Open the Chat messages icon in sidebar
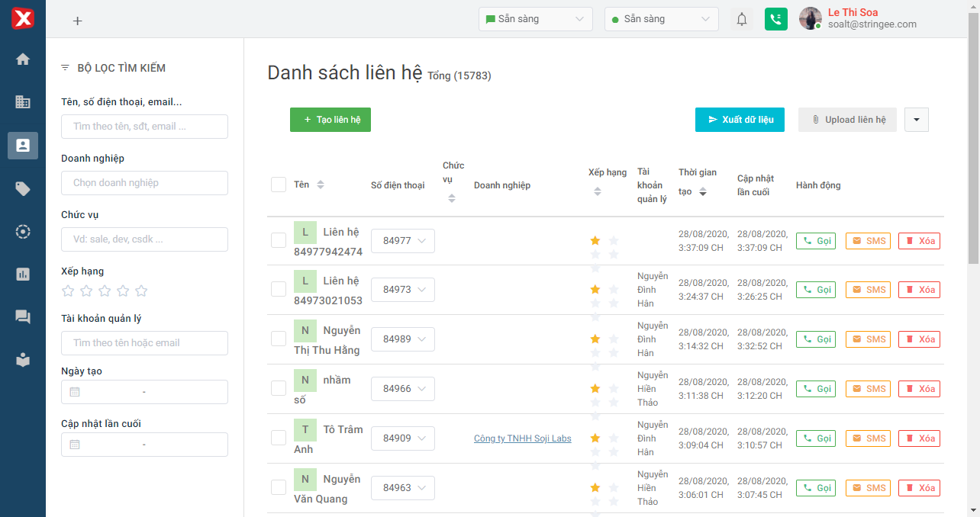980x517 pixels. [x=23, y=317]
